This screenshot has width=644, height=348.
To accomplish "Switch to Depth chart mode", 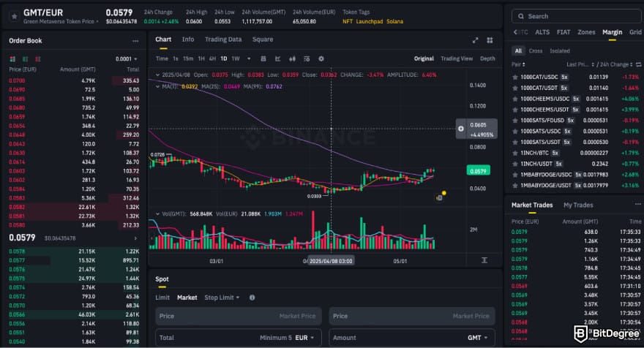I will pos(487,58).
